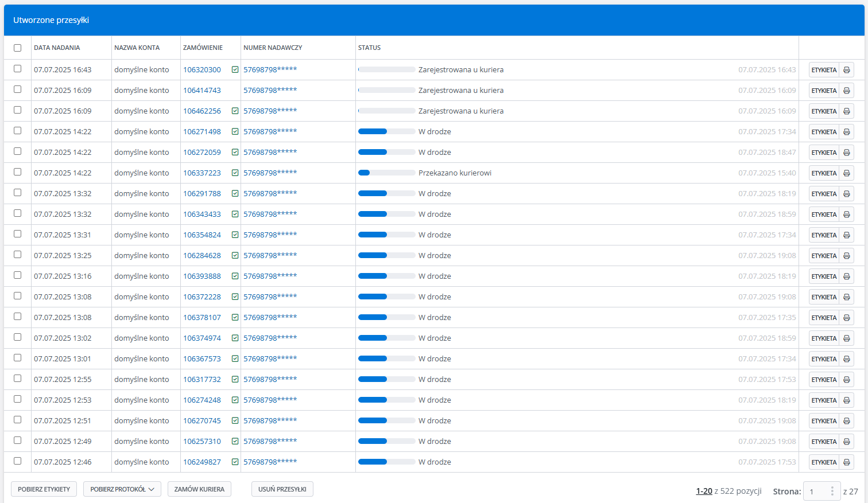Sort by the Data nadania column header

pos(57,48)
